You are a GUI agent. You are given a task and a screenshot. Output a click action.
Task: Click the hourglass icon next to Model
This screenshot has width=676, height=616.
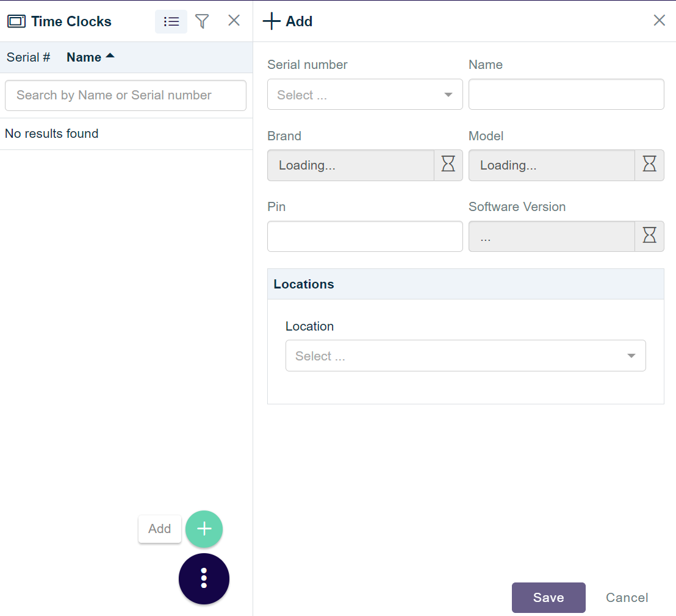[649, 165]
